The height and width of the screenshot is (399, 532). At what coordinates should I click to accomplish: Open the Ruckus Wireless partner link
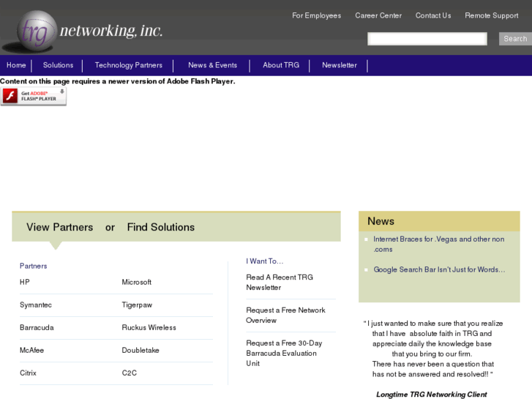(x=149, y=328)
